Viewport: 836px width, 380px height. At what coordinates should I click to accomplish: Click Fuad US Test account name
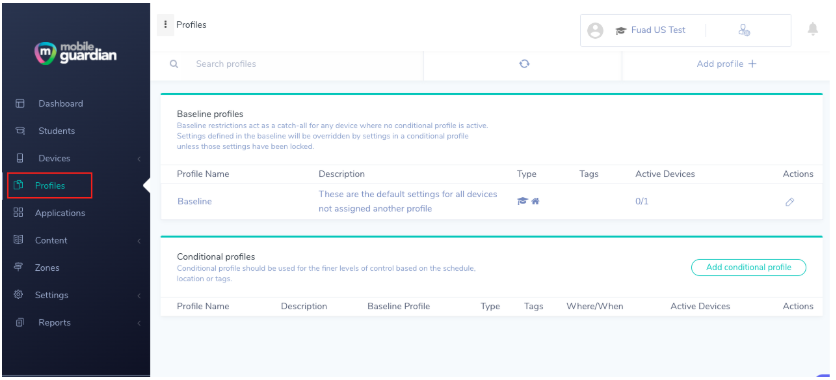[658, 30]
